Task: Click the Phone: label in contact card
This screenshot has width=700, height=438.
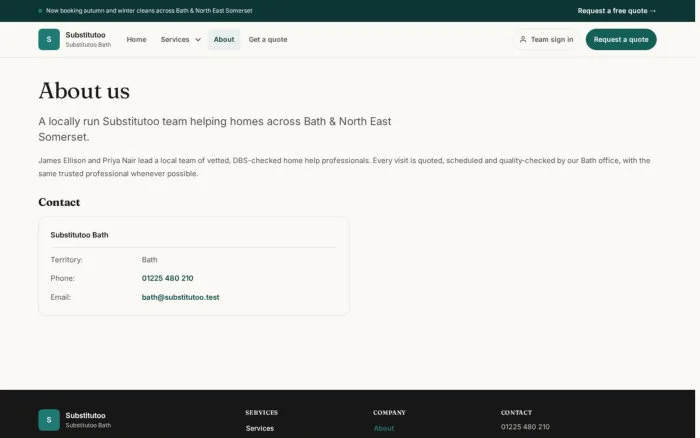Action: (x=62, y=278)
